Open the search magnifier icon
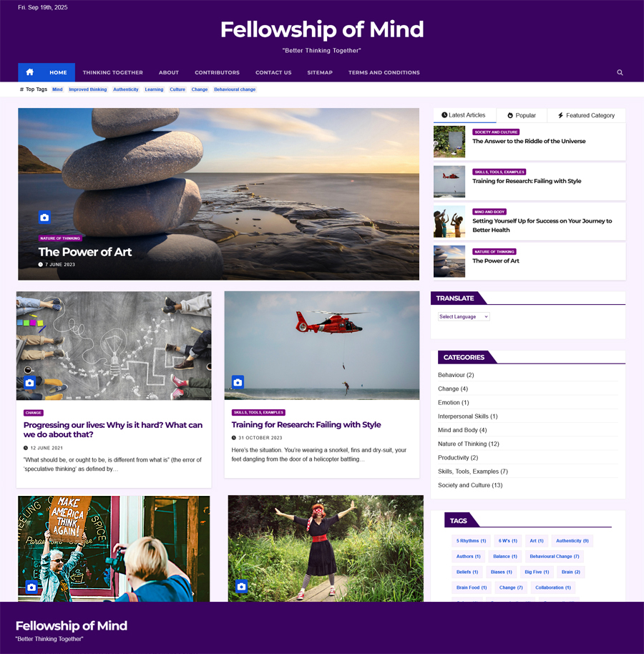Screen dimensions: 644x654 (x=620, y=72)
